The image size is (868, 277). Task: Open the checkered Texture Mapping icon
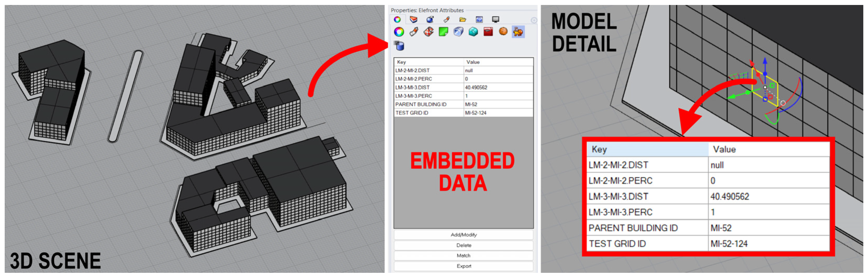click(429, 32)
